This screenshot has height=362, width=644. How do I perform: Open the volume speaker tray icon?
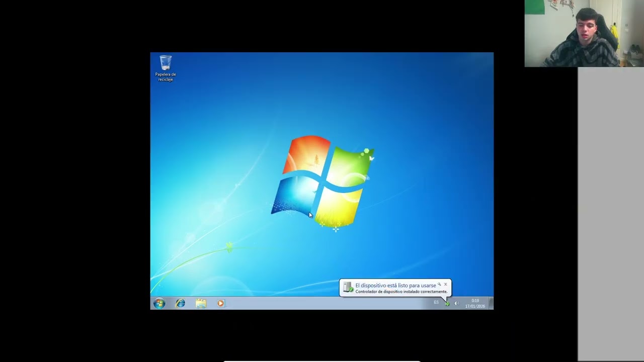click(x=456, y=303)
